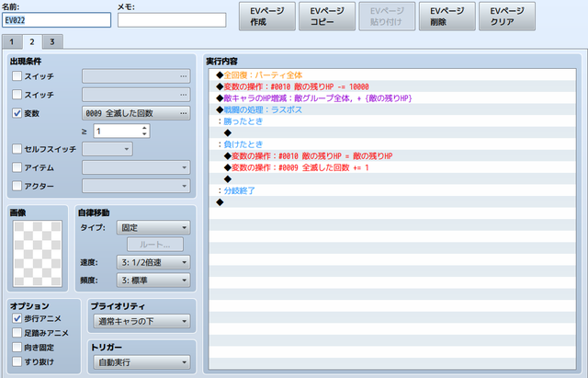Select the 負けたとき branch line

[x=392, y=144]
